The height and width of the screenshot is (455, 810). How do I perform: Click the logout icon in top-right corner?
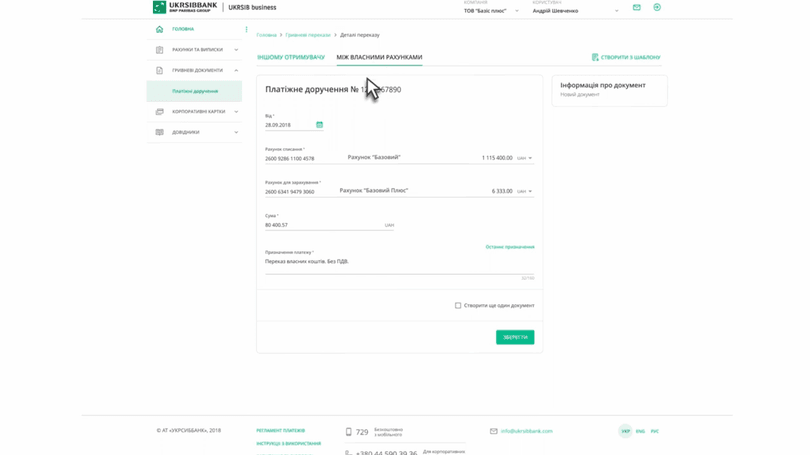[x=657, y=8]
